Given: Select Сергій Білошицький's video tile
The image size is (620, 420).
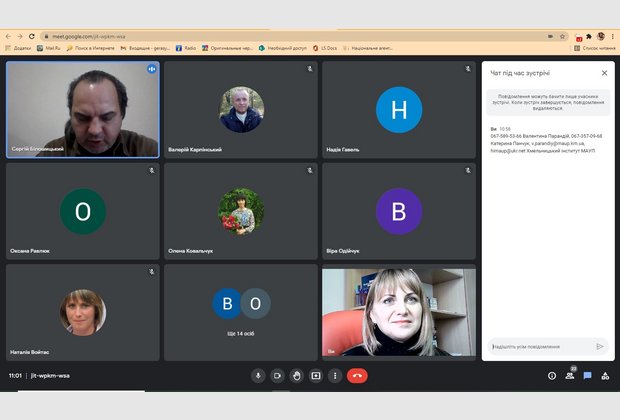Looking at the screenshot, I should (x=82, y=110).
